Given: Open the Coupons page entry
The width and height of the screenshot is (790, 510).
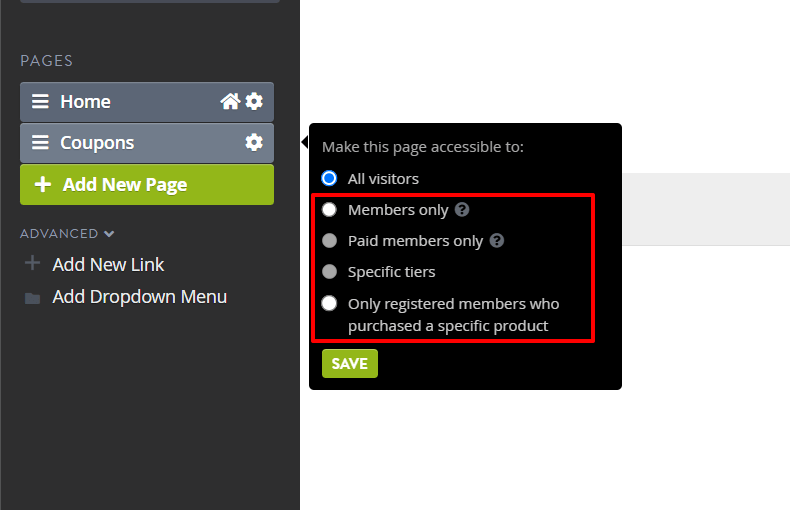Looking at the screenshot, I should [147, 143].
